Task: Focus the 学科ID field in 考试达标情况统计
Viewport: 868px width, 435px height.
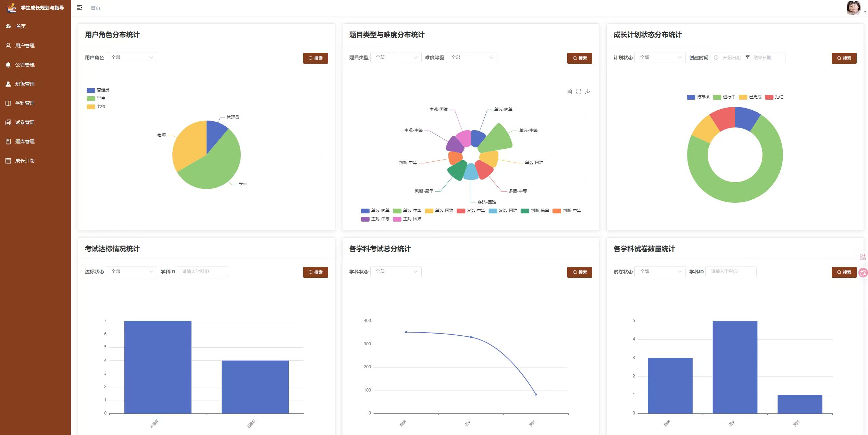Action: coord(202,272)
